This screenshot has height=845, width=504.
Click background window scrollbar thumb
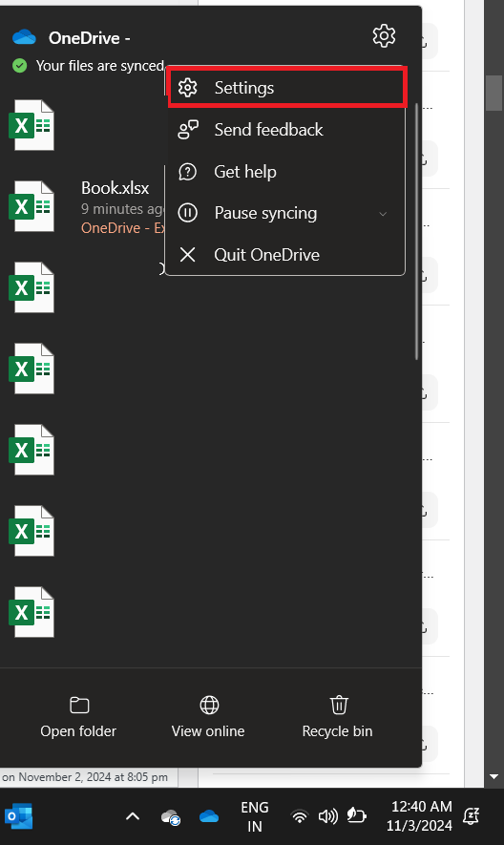tap(493, 93)
